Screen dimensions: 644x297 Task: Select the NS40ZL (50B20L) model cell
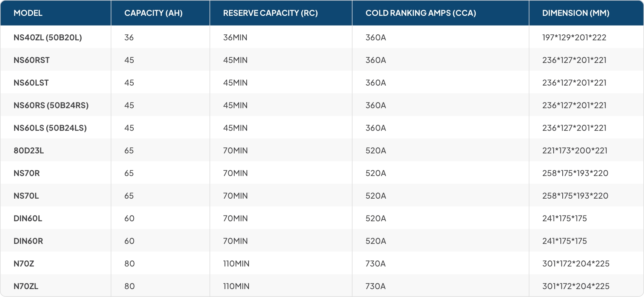click(x=47, y=37)
